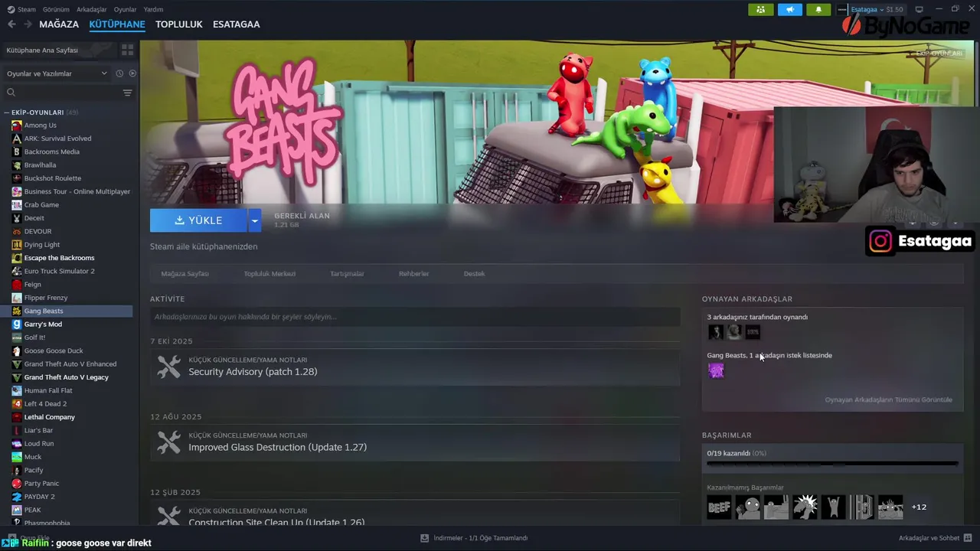Click the Garry's Mod icon
This screenshot has width=980, height=551.
pos(17,324)
